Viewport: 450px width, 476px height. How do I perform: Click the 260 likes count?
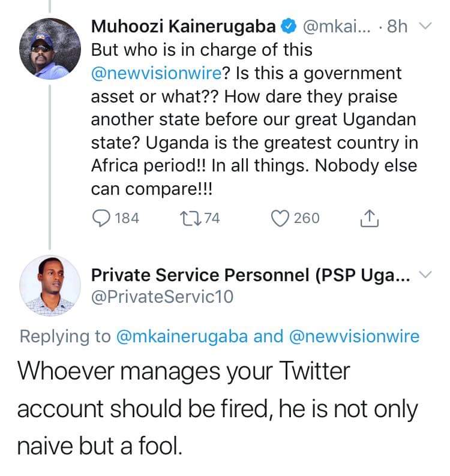click(307, 218)
